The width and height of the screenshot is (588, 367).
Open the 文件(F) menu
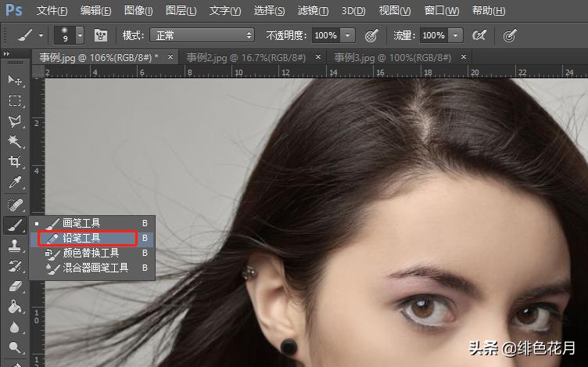(x=52, y=10)
